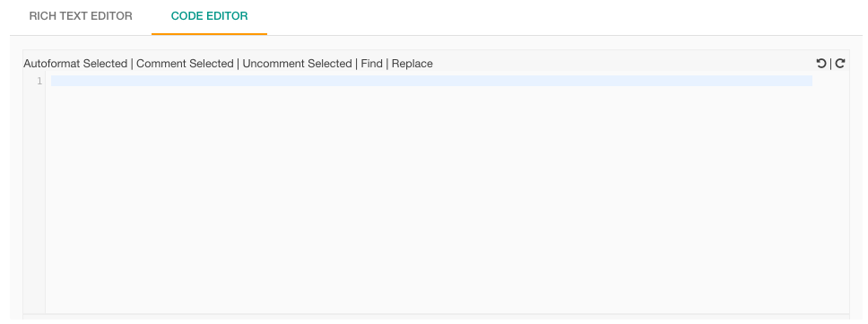Click the undo arrow icon
Screen dimensions: 868x324
coord(821,63)
